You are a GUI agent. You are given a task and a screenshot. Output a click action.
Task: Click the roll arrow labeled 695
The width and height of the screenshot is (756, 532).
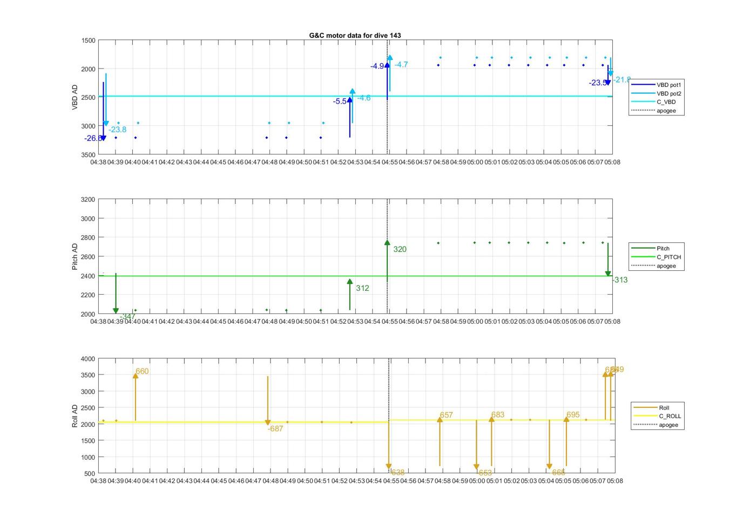[x=566, y=441]
